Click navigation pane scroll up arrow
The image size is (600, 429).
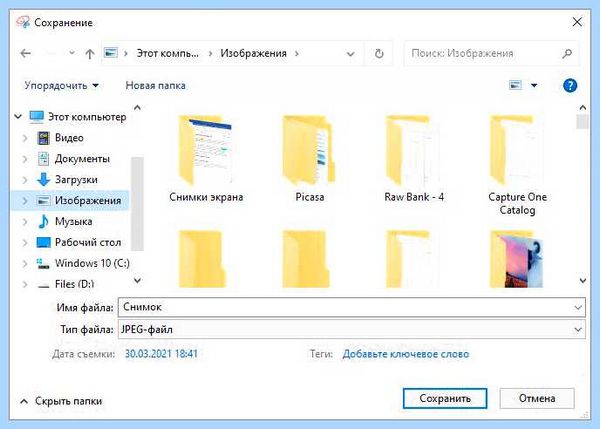pyautogui.click(x=137, y=108)
